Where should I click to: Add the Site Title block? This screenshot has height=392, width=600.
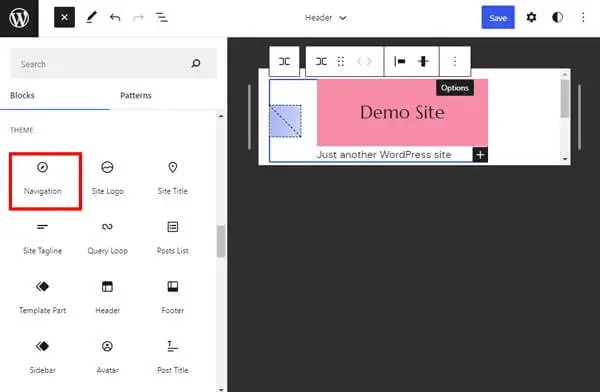pyautogui.click(x=173, y=179)
